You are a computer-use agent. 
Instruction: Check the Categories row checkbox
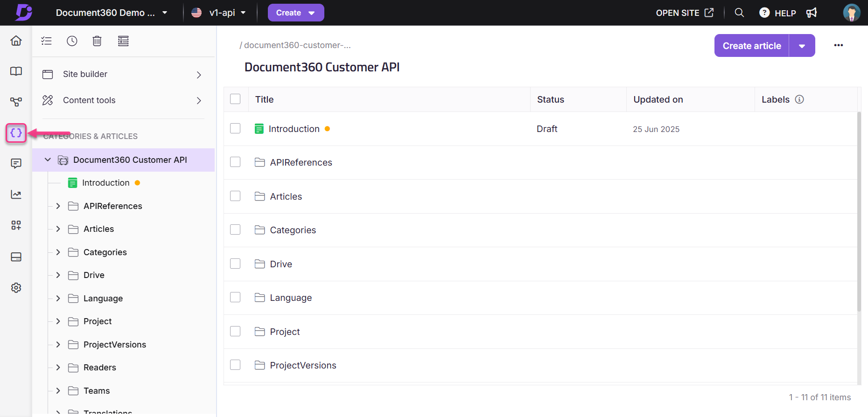click(x=235, y=229)
